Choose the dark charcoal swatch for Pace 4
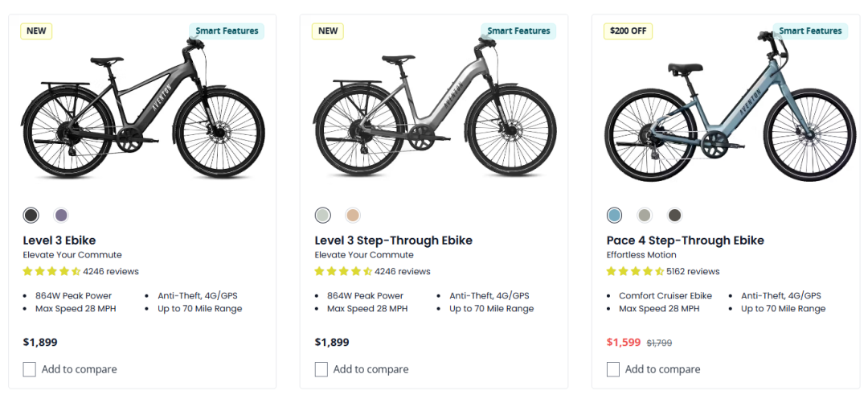Screen dimensions: 868x403 (x=675, y=215)
